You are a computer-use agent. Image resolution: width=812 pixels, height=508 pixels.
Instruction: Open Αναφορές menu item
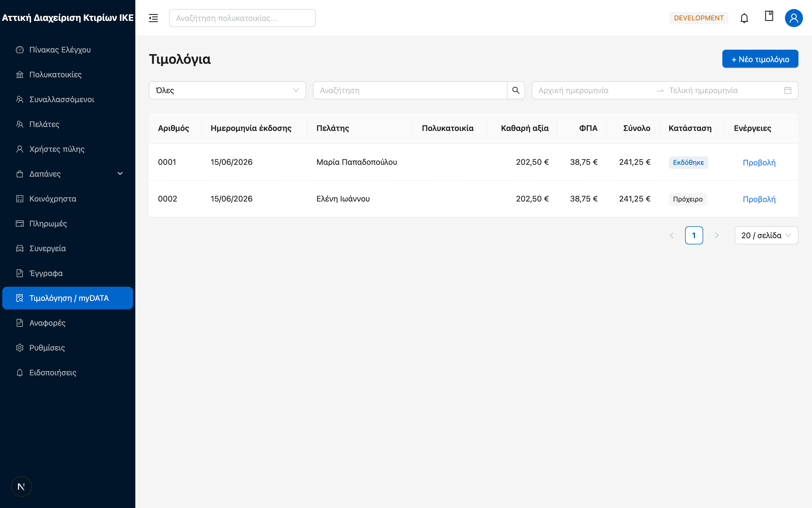tap(67, 323)
